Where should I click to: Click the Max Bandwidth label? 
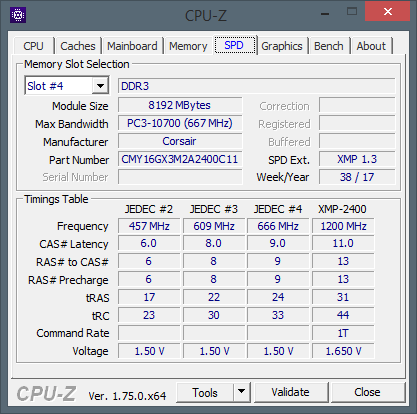(x=72, y=124)
